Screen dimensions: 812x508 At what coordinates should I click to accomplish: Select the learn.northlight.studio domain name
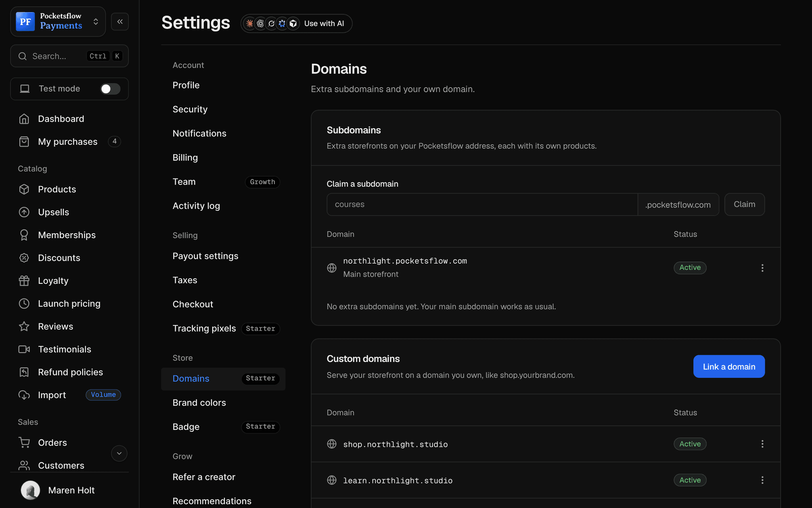pos(398,480)
